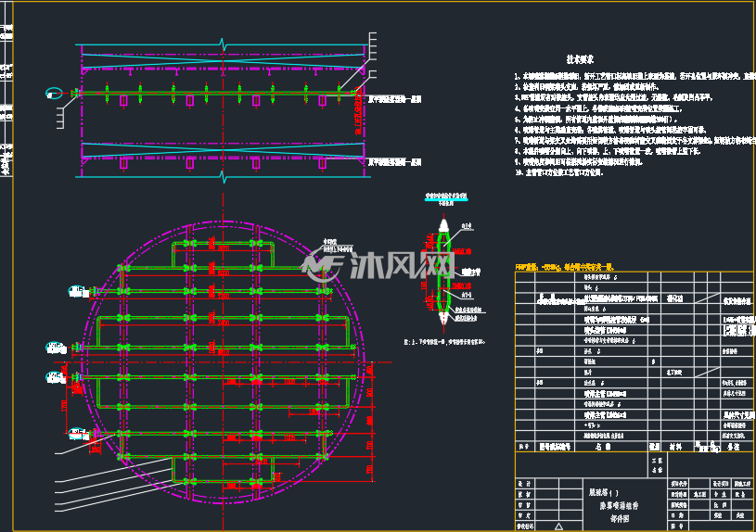The image size is (756, 532).
Task: Click the 除雾喷淋组件 drawing title
Action: point(619,506)
